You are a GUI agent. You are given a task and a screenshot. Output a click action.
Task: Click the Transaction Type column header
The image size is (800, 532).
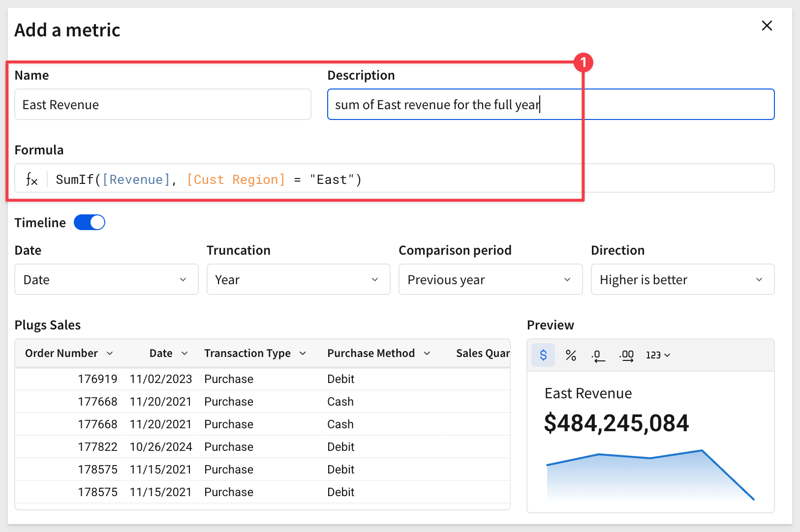coord(247,354)
